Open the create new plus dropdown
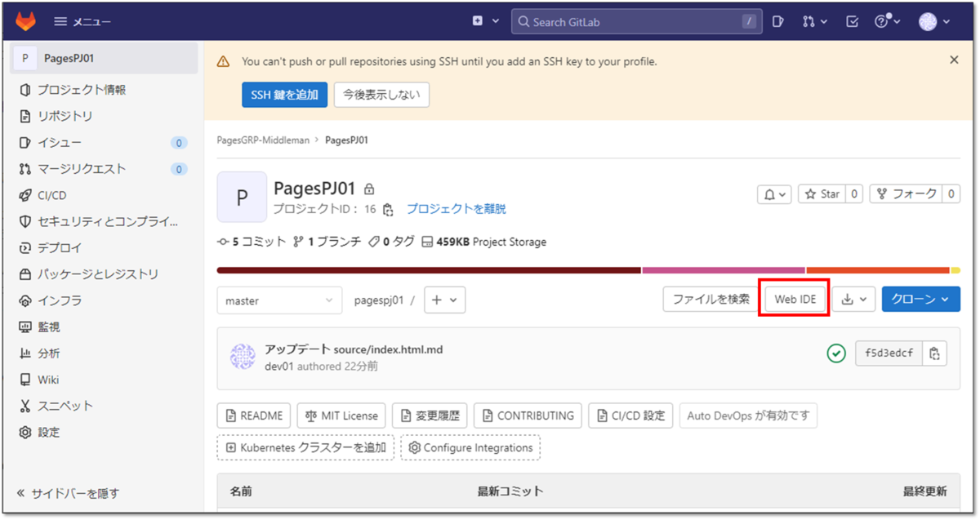 [x=485, y=22]
